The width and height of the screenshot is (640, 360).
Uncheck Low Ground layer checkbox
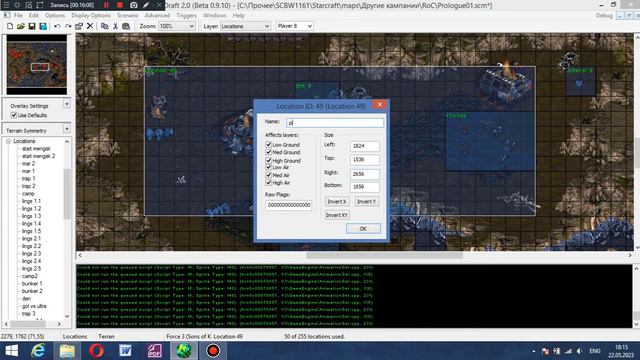268,144
